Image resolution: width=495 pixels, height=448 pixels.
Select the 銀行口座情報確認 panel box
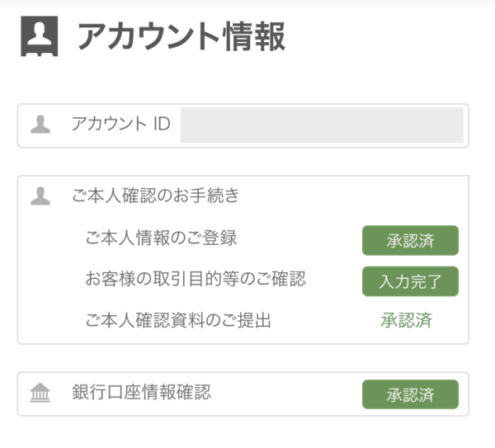pyautogui.click(x=243, y=394)
